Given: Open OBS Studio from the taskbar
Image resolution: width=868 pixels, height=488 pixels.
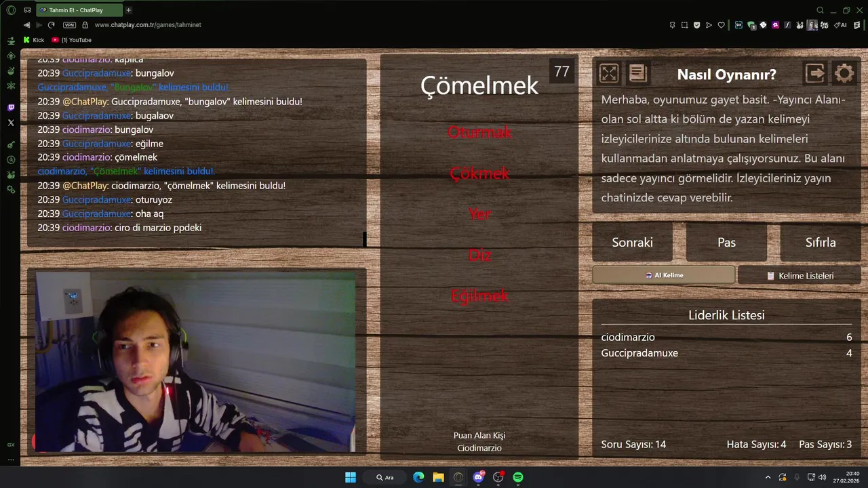Looking at the screenshot, I should click(x=498, y=477).
